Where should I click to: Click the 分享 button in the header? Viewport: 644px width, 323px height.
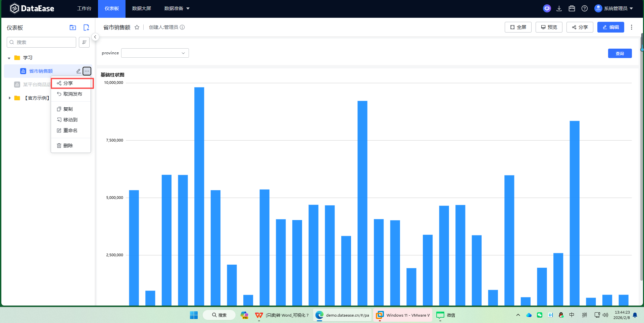tap(580, 27)
